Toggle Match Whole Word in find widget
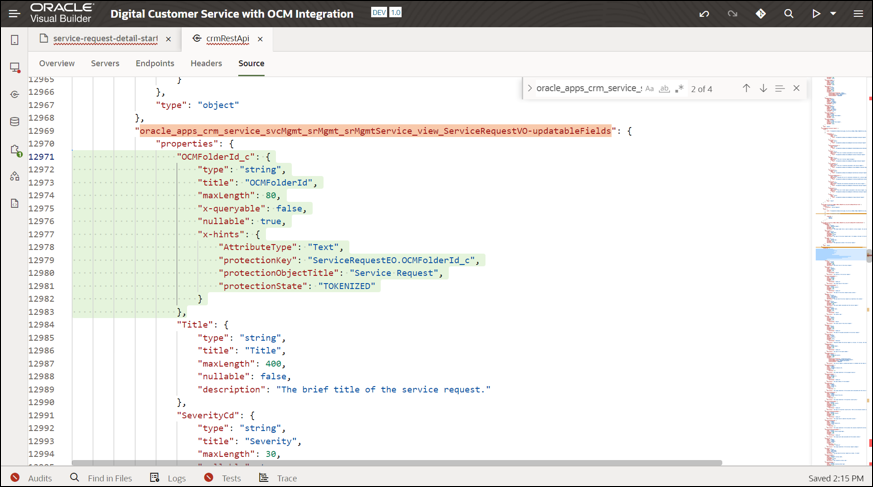Screen dimensions: 873x487 click(664, 88)
